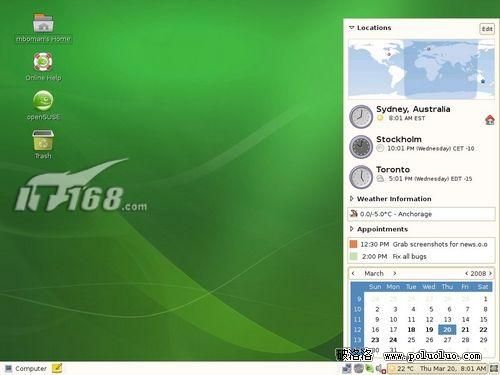Image resolution: width=500 pixels, height=375 pixels.
Task: Click the Anchorage weather entry
Action: tap(421, 214)
